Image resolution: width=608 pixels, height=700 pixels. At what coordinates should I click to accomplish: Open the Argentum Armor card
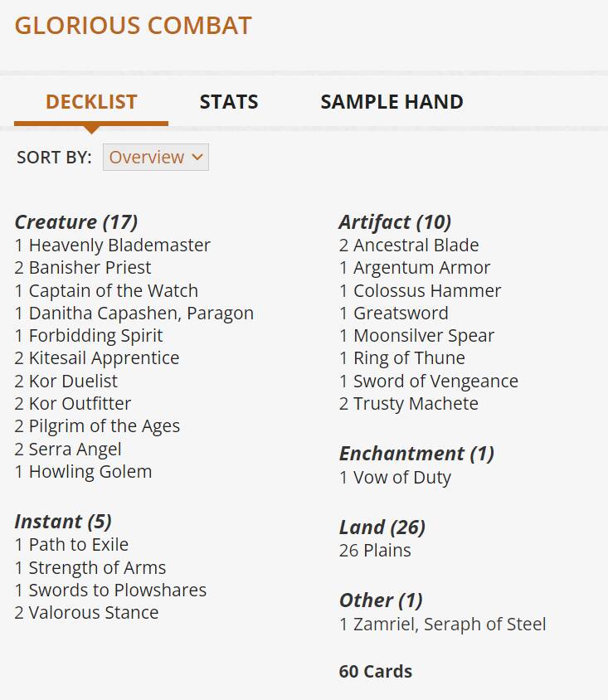(421, 268)
